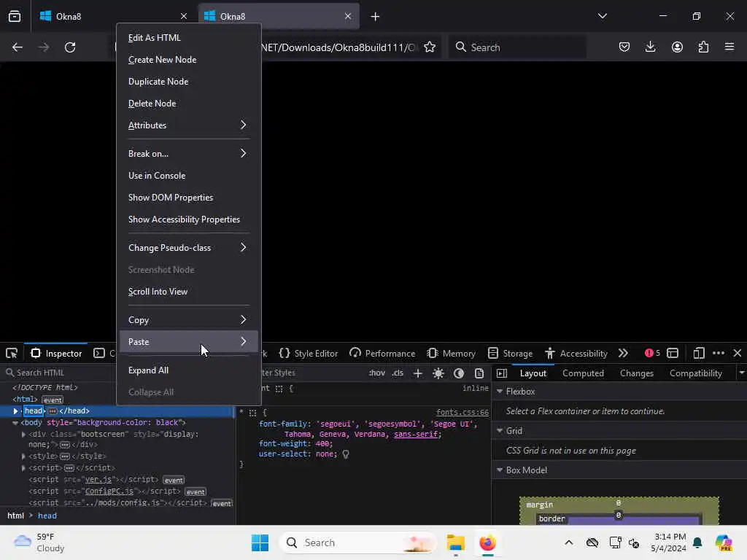The width and height of the screenshot is (747, 560).
Task: Expand the head node in markup
Action: click(15, 411)
